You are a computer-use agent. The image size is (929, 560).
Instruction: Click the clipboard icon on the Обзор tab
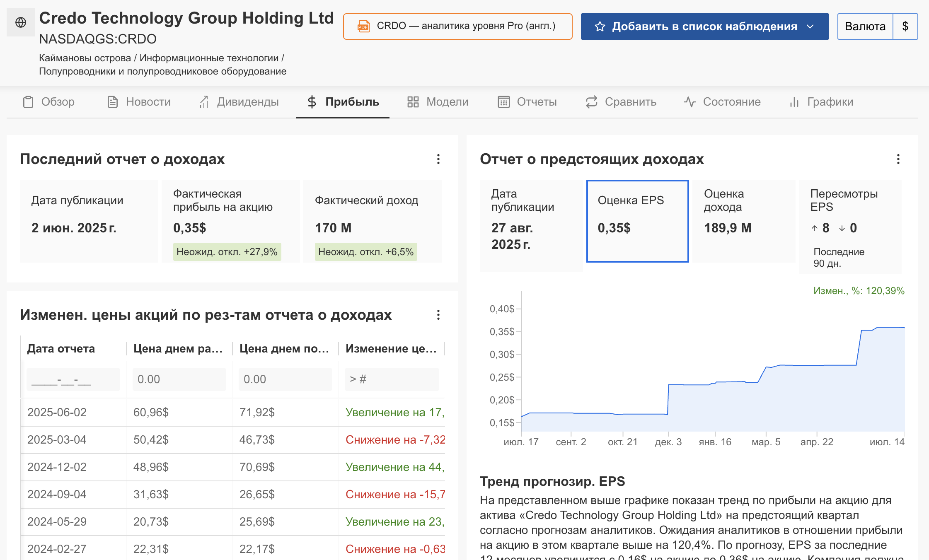click(28, 102)
